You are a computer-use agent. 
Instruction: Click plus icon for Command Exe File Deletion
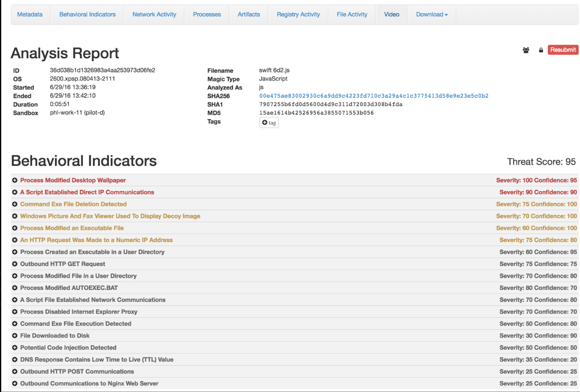tap(15, 204)
